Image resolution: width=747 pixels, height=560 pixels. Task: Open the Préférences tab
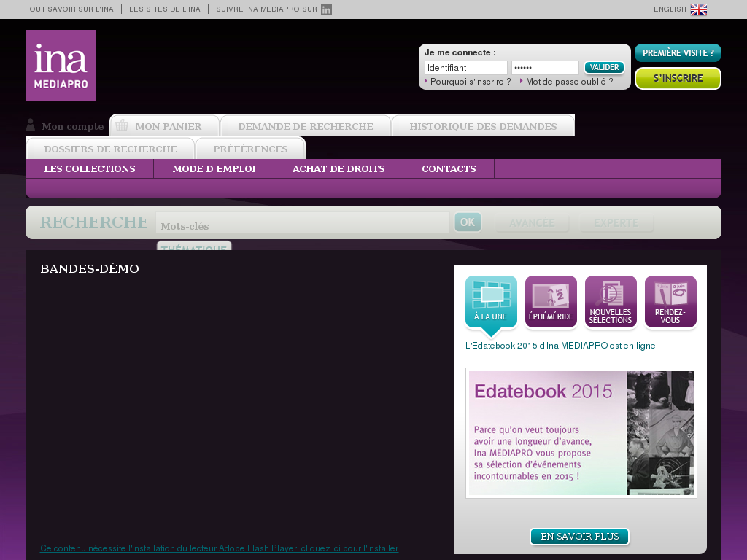[x=250, y=148]
